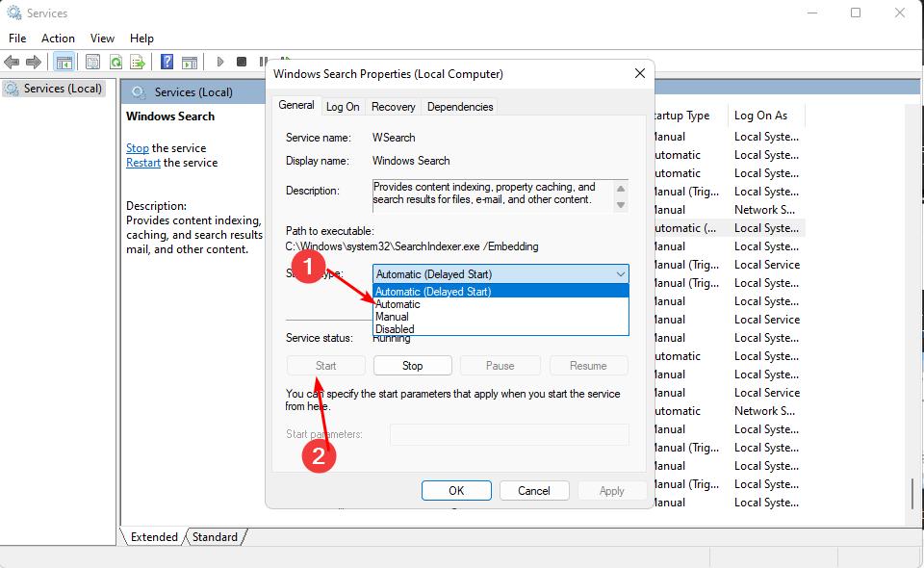The width and height of the screenshot is (924, 568).
Task: Click the Services gear icon in title bar
Action: click(14, 13)
